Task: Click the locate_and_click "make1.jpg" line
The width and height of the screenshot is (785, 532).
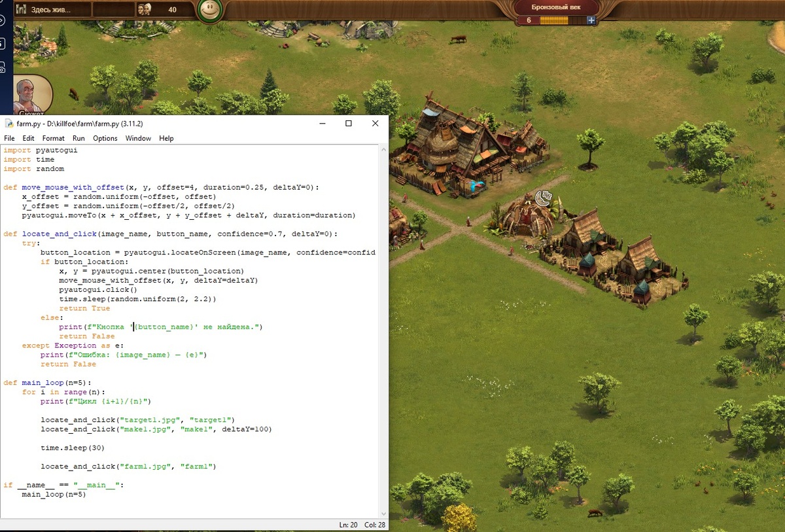Action: (x=156, y=429)
